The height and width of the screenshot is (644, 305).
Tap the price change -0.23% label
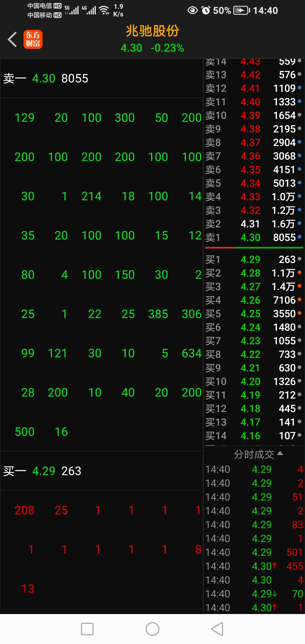[167, 48]
